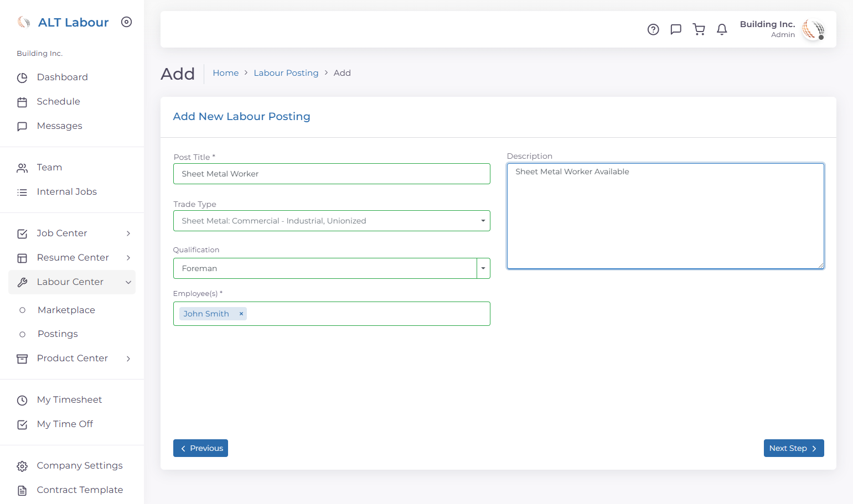Open the Qualification dropdown arrow

pos(483,268)
